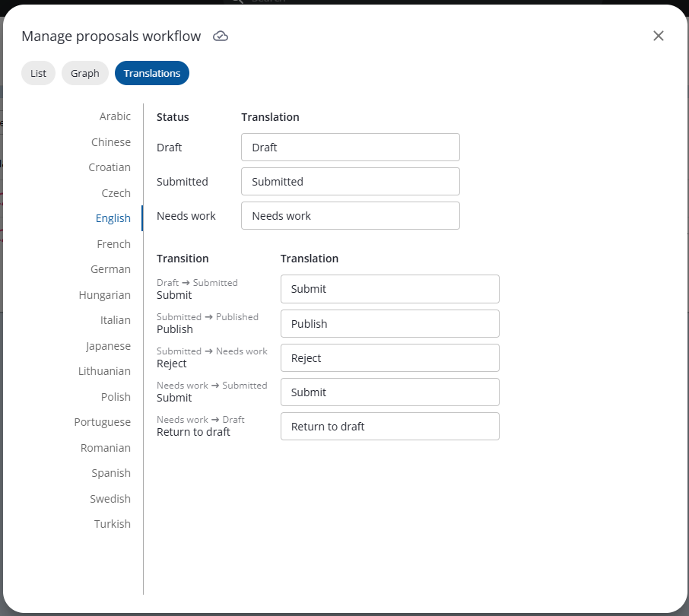Open Spanish translations
689x616 pixels.
coord(111,473)
